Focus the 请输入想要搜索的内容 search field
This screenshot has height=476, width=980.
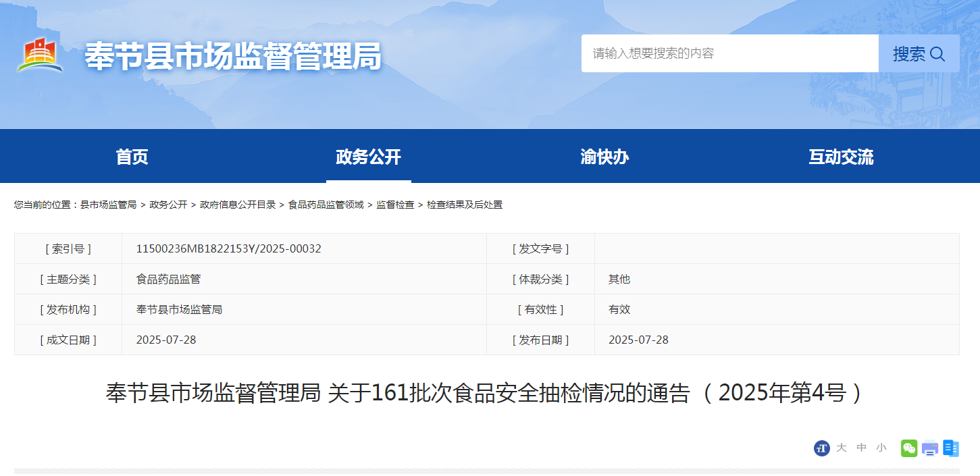click(729, 53)
